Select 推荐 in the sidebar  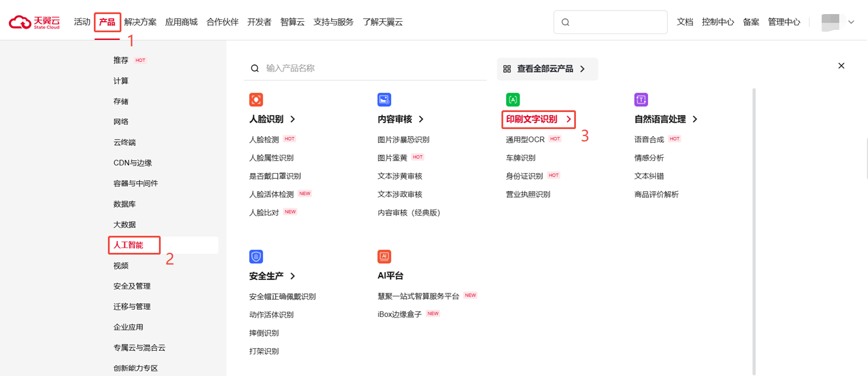pos(121,60)
